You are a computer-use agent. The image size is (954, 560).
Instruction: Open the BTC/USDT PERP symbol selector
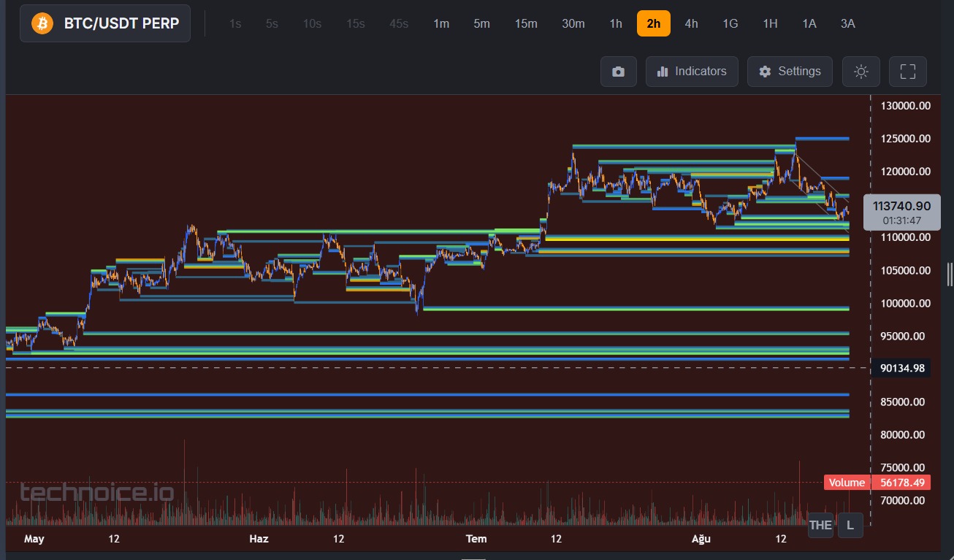pos(105,23)
